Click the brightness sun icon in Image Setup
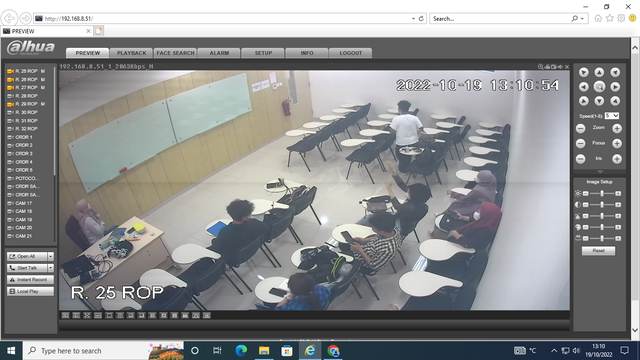Image resolution: width=640 pixels, height=360 pixels. 578,193
